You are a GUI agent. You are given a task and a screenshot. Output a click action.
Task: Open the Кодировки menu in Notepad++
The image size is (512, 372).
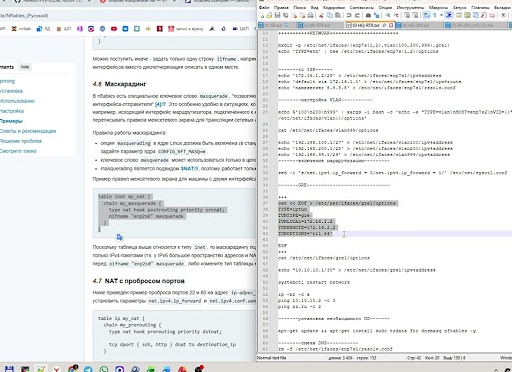334,7
